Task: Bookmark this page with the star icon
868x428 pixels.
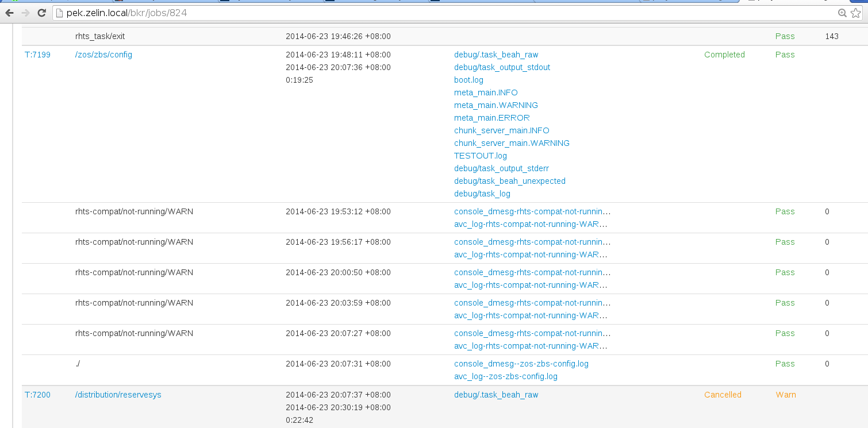Action: [855, 13]
